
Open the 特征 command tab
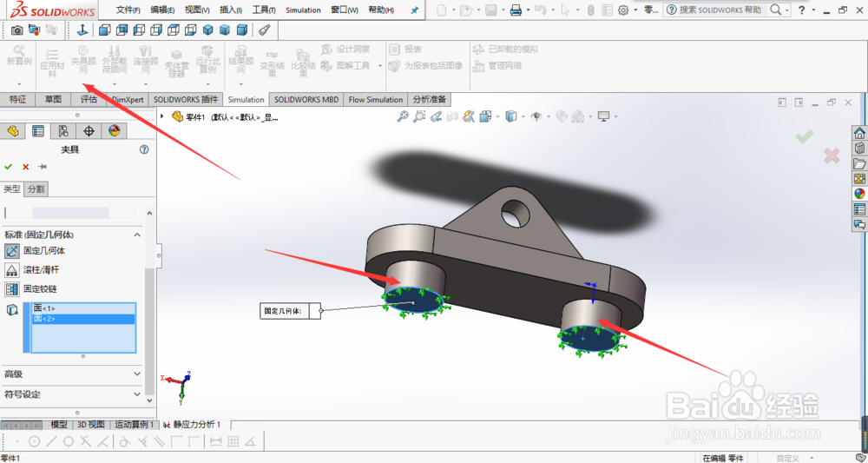click(x=17, y=99)
